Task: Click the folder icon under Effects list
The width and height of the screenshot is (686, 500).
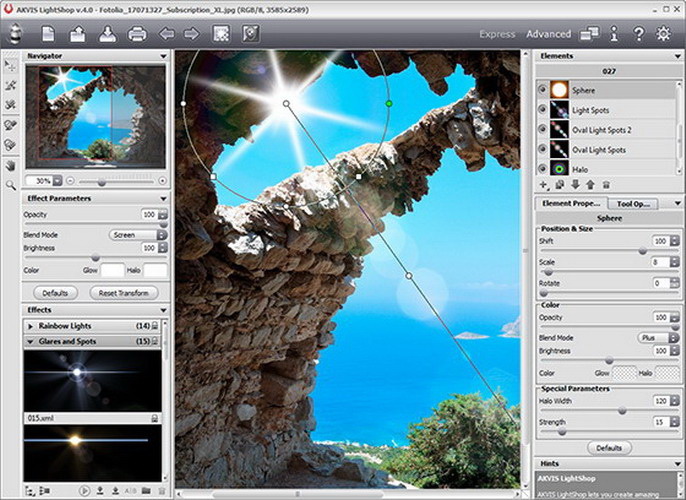Action: pyautogui.click(x=146, y=491)
